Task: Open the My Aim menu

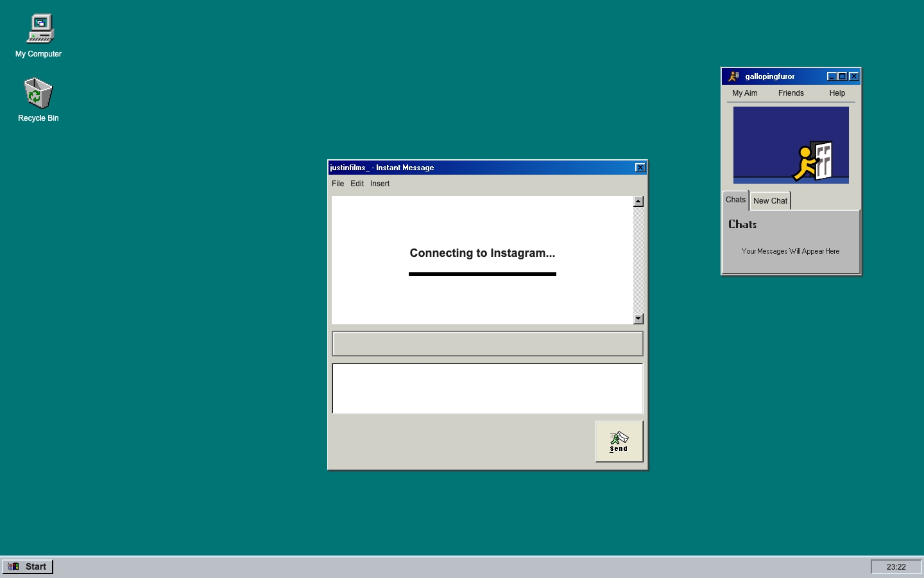Action: (x=744, y=93)
